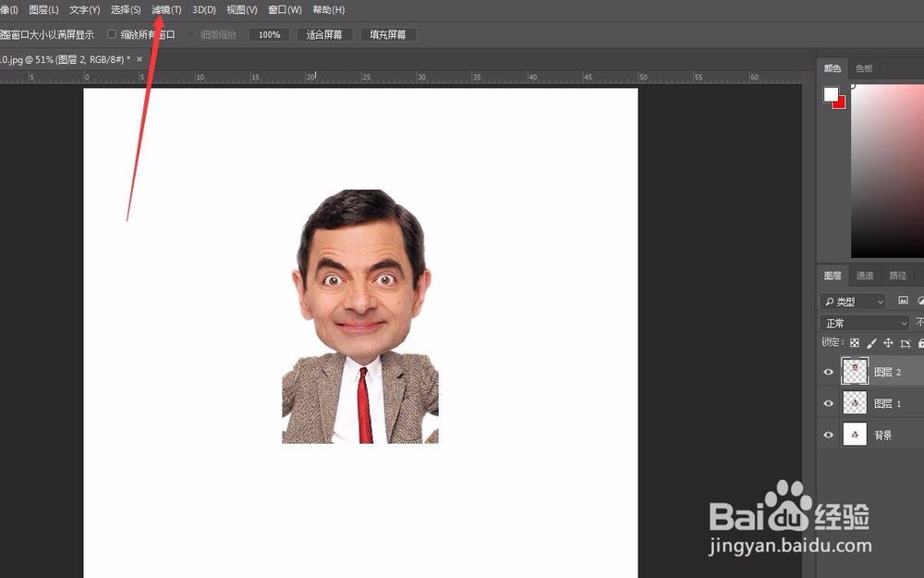Click the 适合屏幕 button
The width and height of the screenshot is (924, 578).
(324, 35)
